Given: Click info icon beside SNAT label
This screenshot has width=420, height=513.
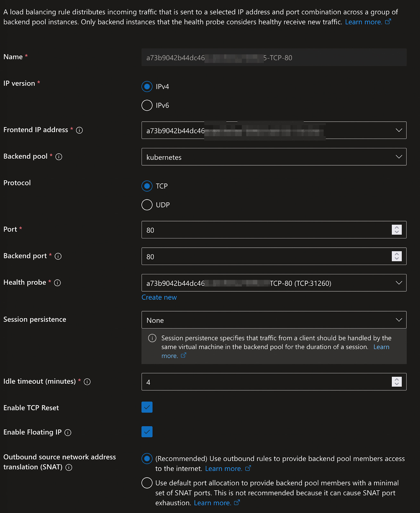Looking at the screenshot, I should [x=69, y=467].
